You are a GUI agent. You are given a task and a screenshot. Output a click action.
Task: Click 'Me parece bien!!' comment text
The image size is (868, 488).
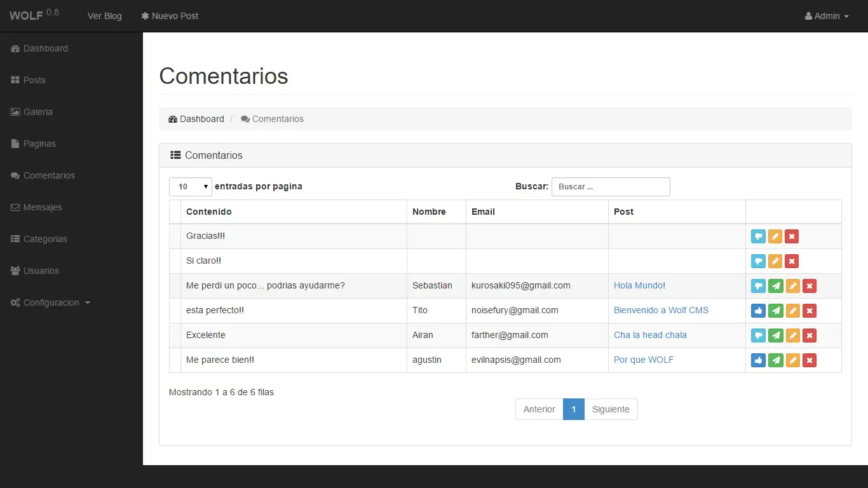tap(220, 360)
